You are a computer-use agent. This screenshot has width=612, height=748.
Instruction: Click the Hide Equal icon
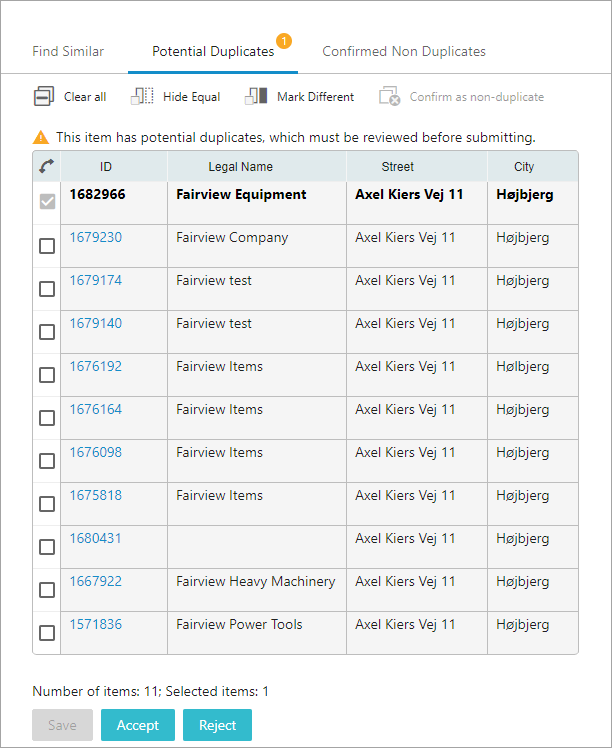coord(143,97)
